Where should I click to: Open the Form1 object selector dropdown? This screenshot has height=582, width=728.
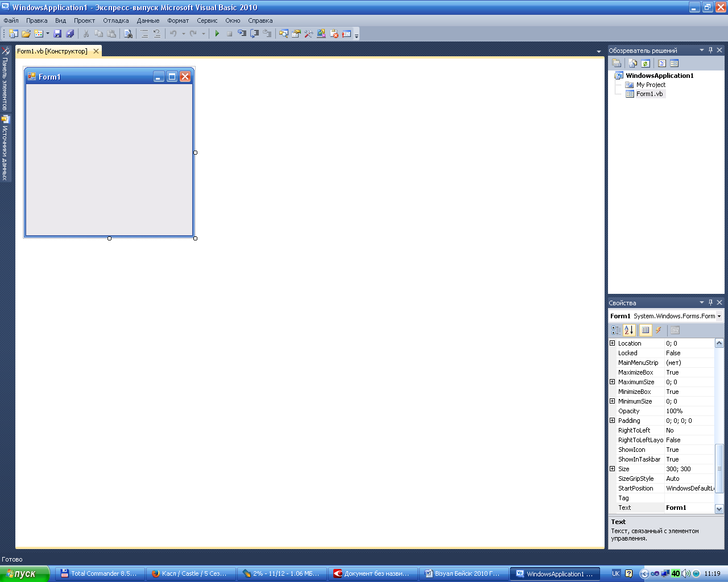tap(719, 316)
